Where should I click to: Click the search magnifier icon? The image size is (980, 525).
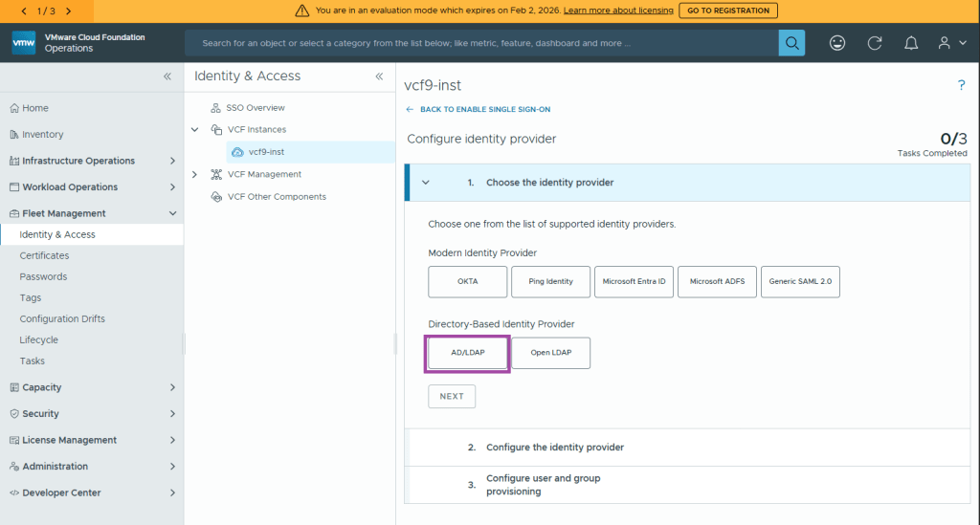click(791, 43)
